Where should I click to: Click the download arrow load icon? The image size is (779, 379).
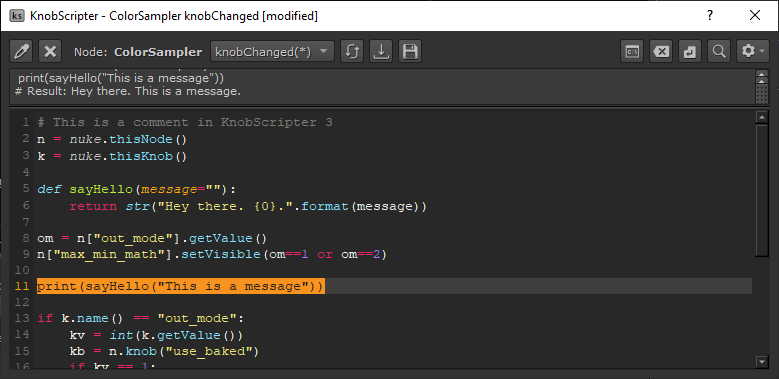(381, 52)
